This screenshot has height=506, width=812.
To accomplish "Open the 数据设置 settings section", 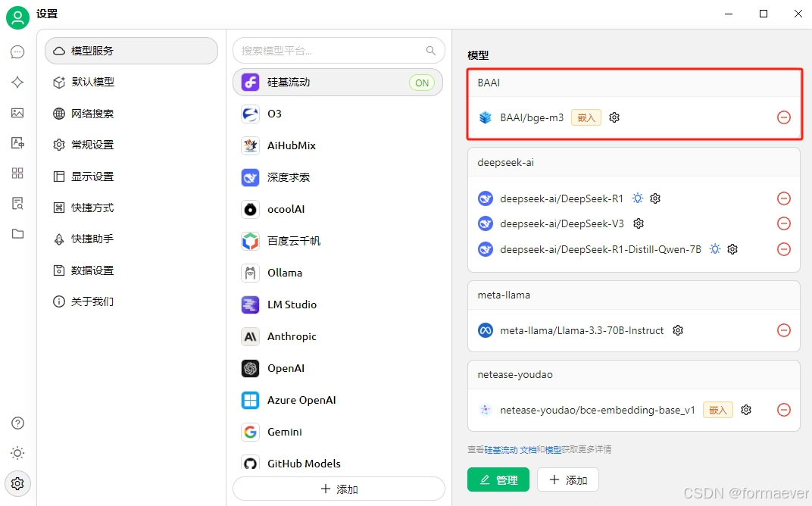I will [x=132, y=270].
